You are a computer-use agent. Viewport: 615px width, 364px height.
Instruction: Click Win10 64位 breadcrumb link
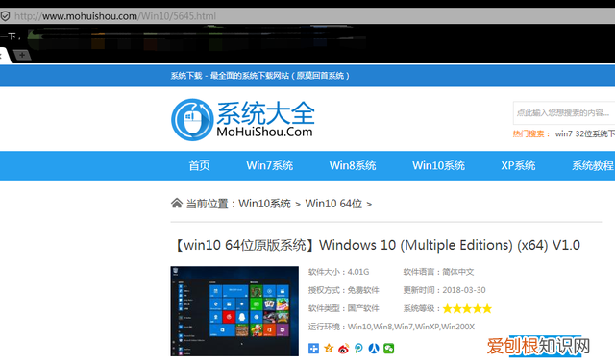(333, 204)
